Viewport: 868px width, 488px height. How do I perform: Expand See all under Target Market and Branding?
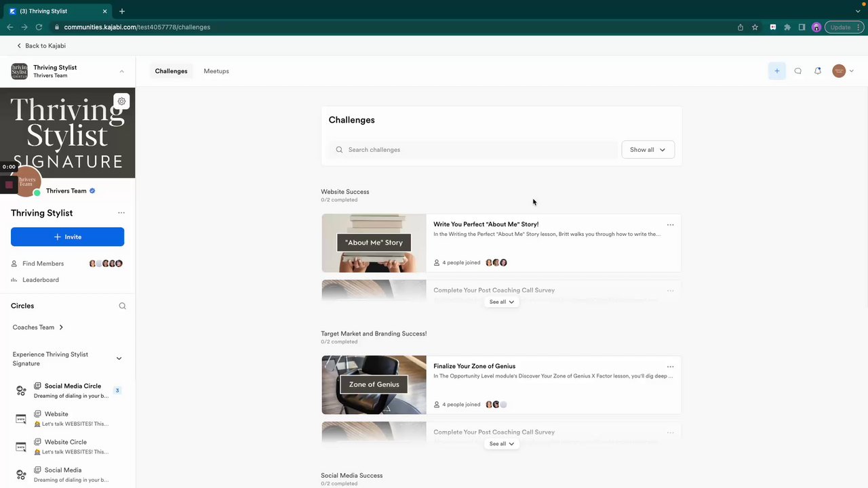tap(502, 444)
